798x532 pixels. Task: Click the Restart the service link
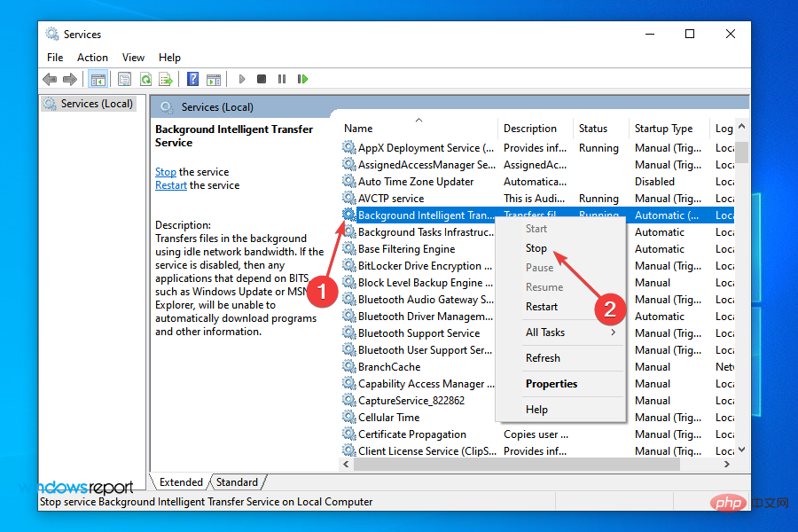[170, 184]
